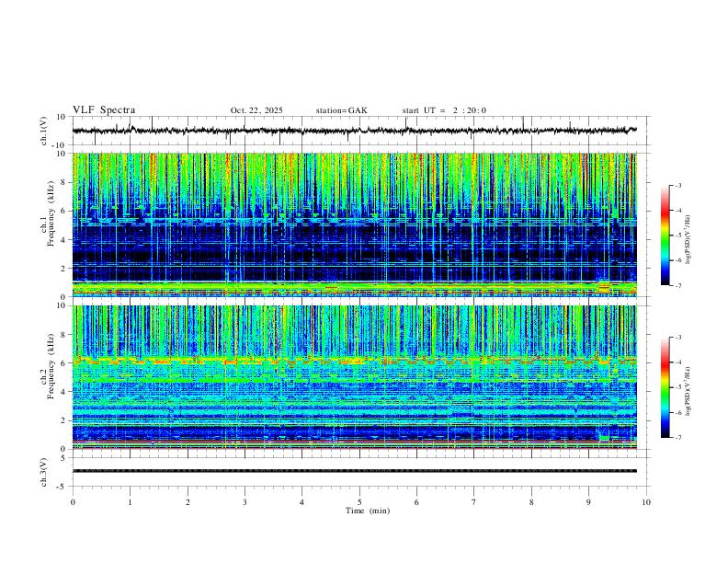This screenshot has width=728, height=563.
Task: Click the 0 minute tick on time axis
Action: 73,502
